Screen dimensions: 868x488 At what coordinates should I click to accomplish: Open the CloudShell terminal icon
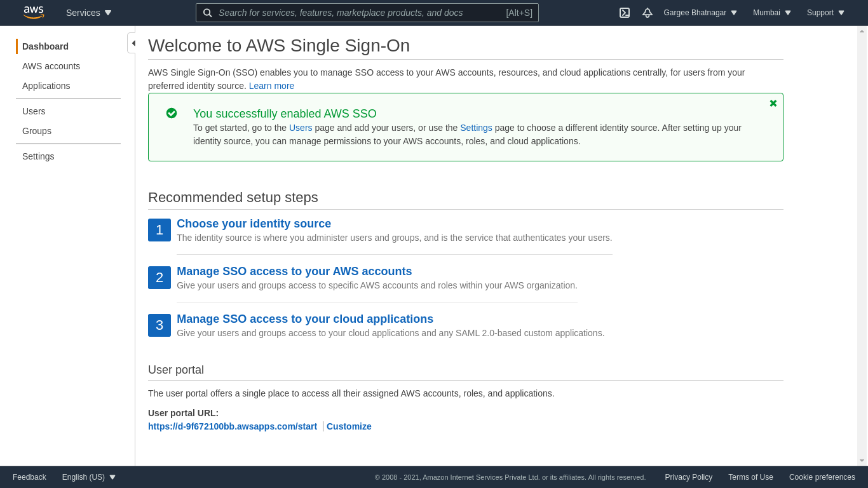coord(625,13)
